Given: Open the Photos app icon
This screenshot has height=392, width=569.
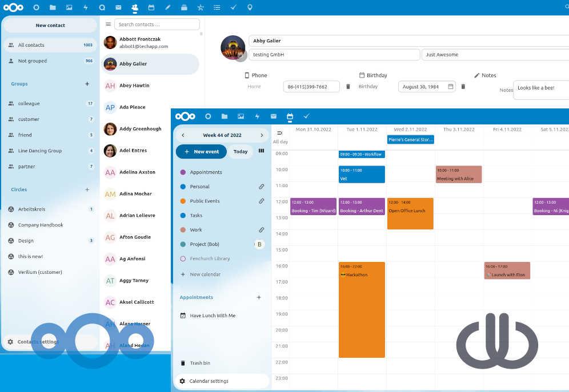Looking at the screenshot, I should tap(69, 7).
